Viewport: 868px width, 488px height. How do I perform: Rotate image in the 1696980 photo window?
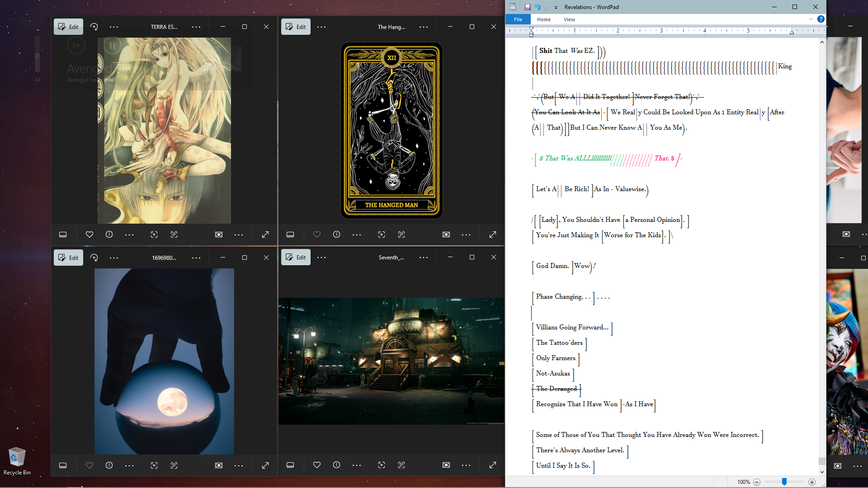(x=94, y=258)
